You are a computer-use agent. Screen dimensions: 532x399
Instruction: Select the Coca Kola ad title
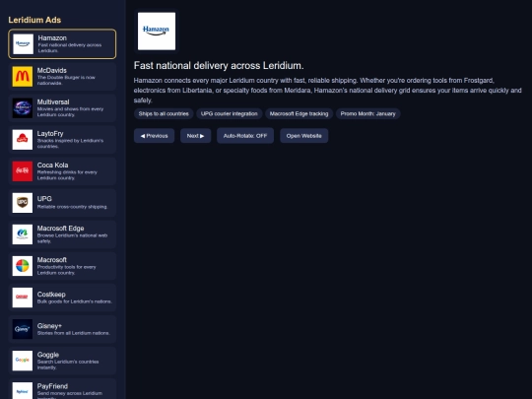point(52,165)
